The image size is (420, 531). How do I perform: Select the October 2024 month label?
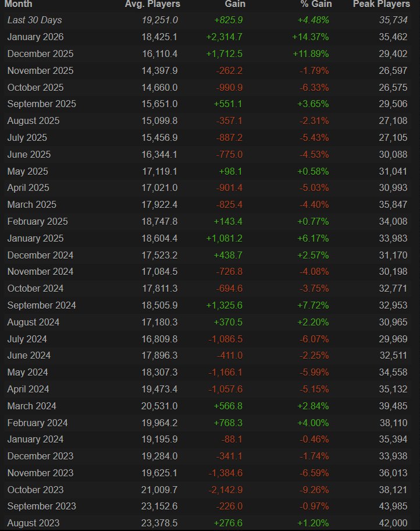[x=35, y=289]
